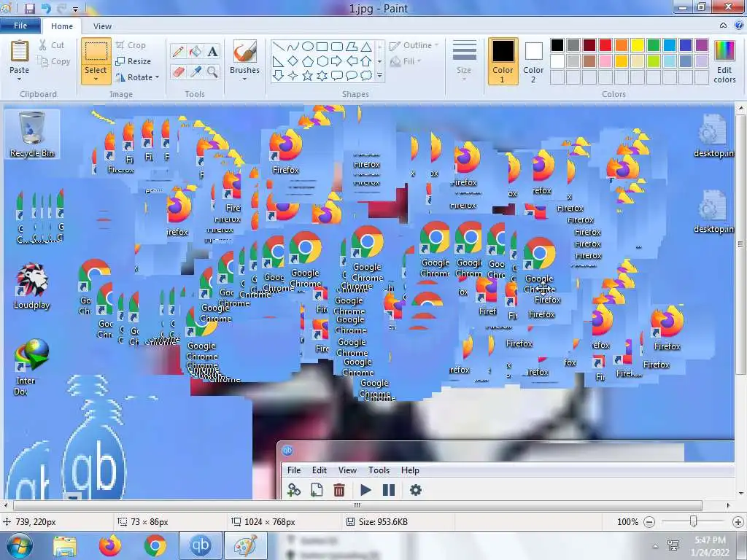Choose the Diamond shape
The width and height of the screenshot is (747, 560).
(293, 61)
